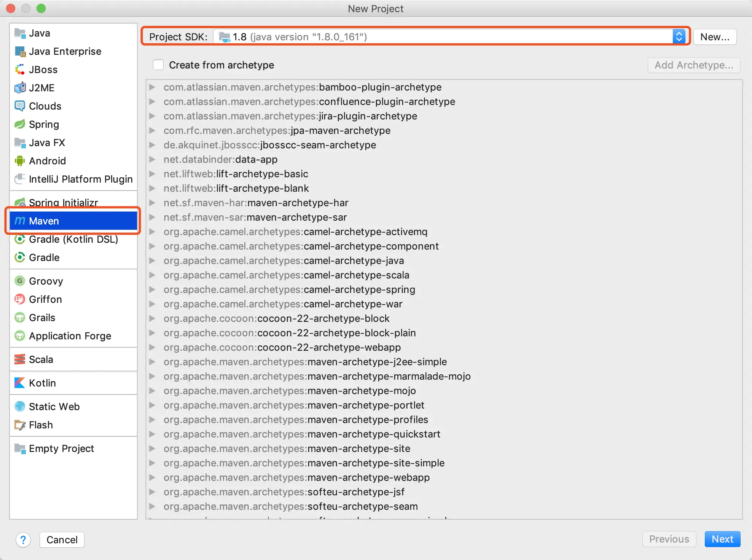
Task: Choose the Groovy G icon
Action: tap(20, 281)
